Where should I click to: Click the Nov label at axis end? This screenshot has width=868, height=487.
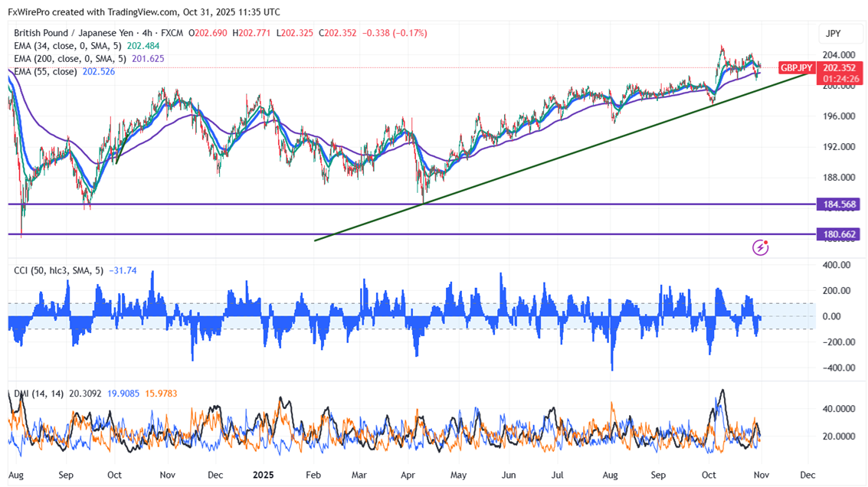click(x=762, y=475)
